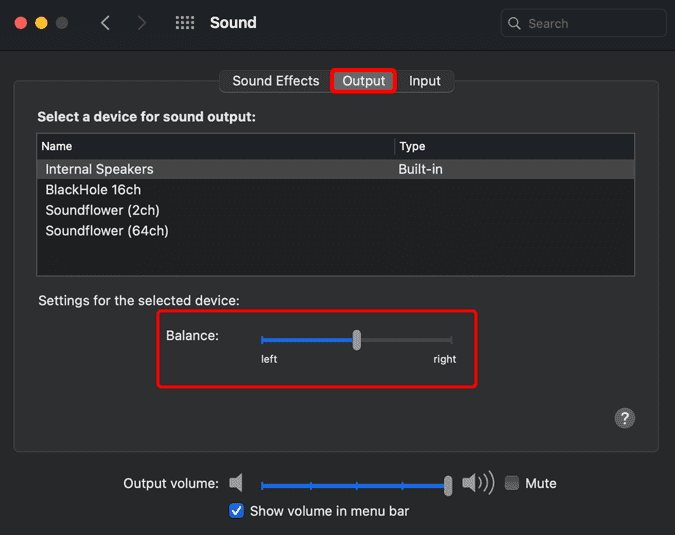This screenshot has width=675, height=535.
Task: Switch to the Input tab
Action: (x=425, y=81)
